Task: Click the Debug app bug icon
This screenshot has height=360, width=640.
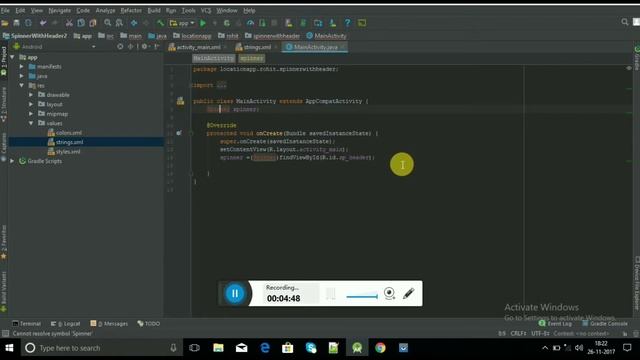Action: point(227,23)
